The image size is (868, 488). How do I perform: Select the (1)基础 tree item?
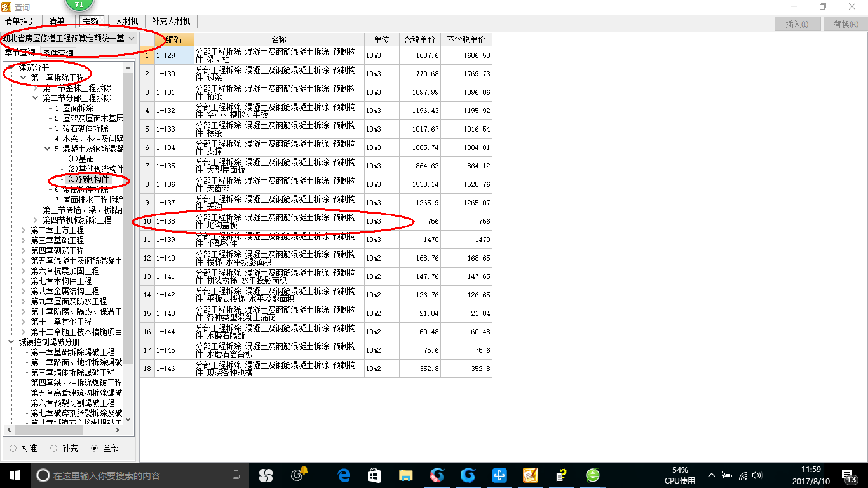[81, 159]
